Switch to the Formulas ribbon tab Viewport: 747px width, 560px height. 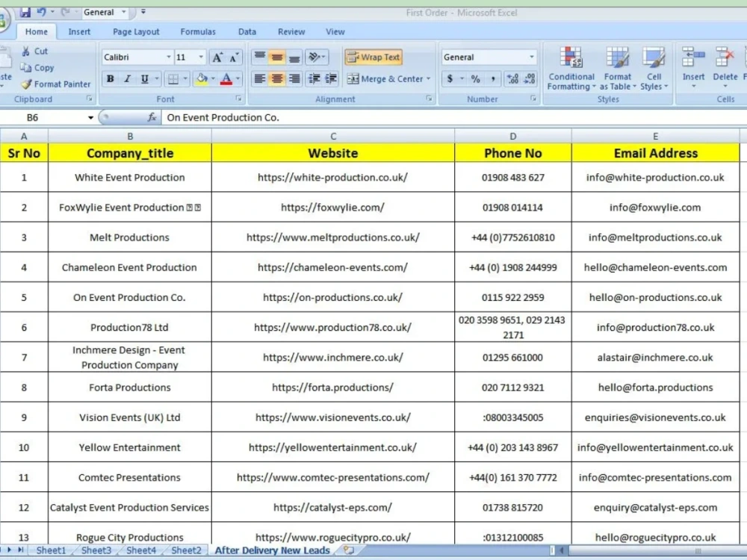pos(197,31)
